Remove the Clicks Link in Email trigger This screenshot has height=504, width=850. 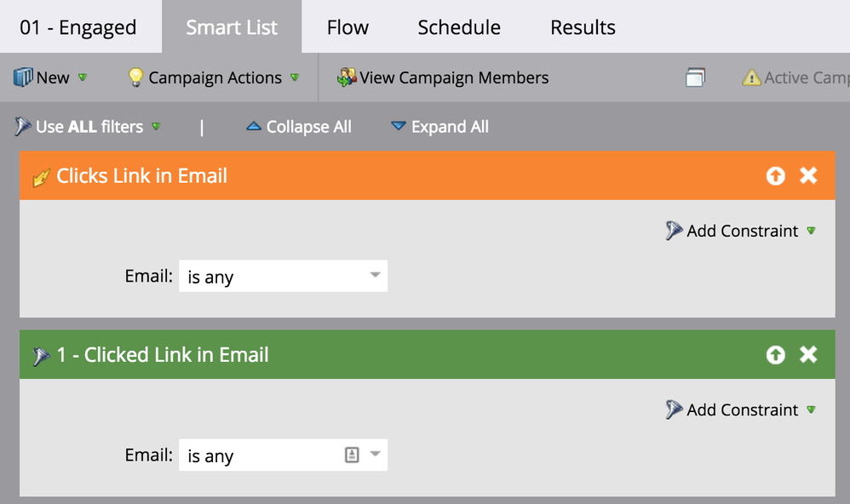point(808,176)
